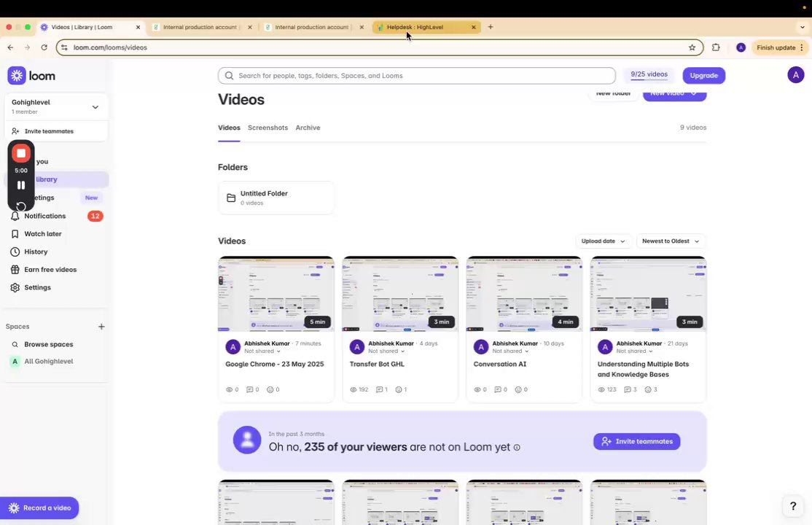Add a new space with the plus icon
812x525 pixels.
[101, 327]
